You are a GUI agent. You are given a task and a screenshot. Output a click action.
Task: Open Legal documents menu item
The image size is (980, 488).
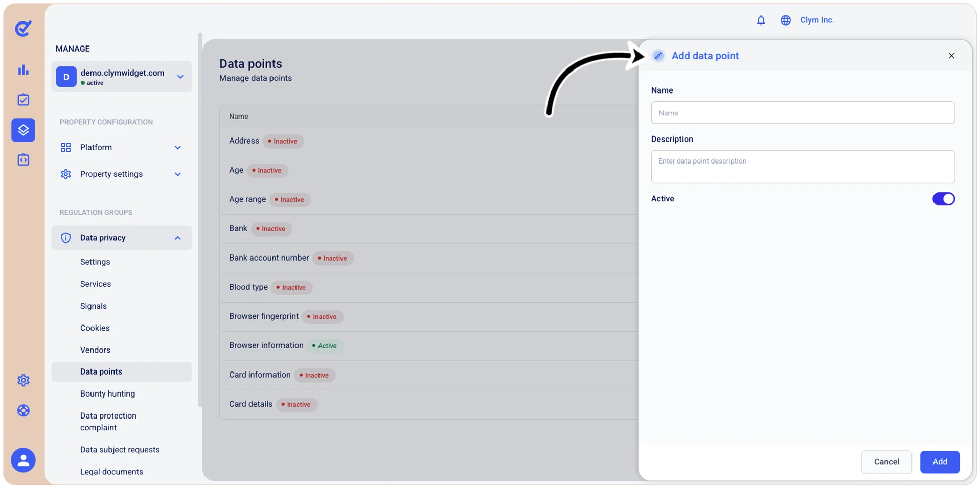tap(111, 472)
